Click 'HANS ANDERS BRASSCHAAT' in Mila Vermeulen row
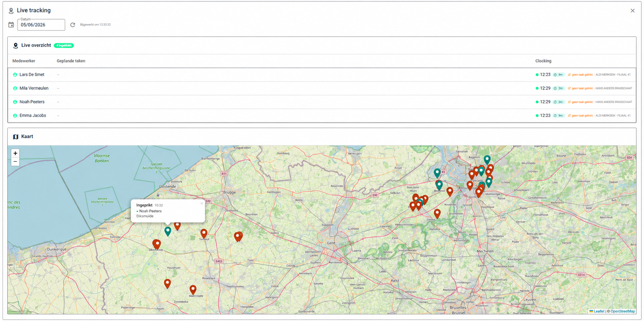644x321 pixels. tap(614, 88)
